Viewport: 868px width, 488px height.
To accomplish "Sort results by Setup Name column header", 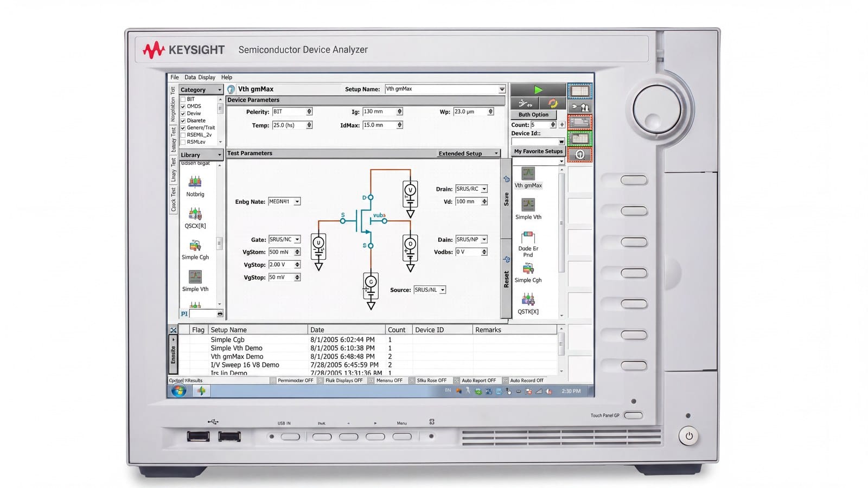I will pos(258,330).
